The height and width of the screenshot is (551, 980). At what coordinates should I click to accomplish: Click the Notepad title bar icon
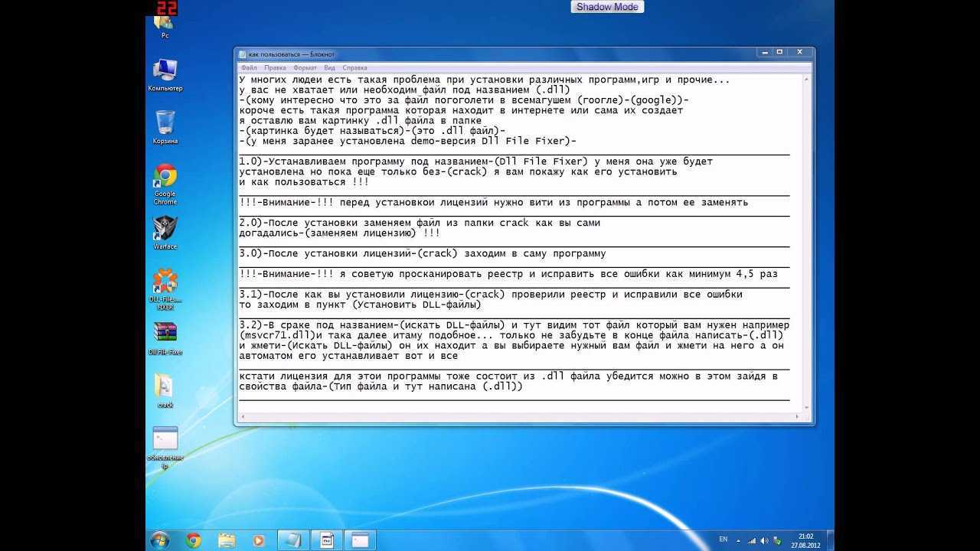243,54
